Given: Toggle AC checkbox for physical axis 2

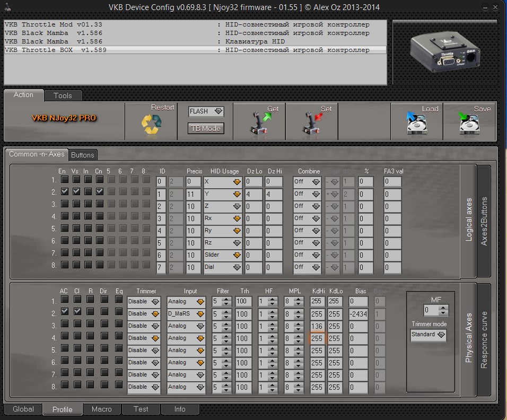Looking at the screenshot, I should [x=65, y=311].
